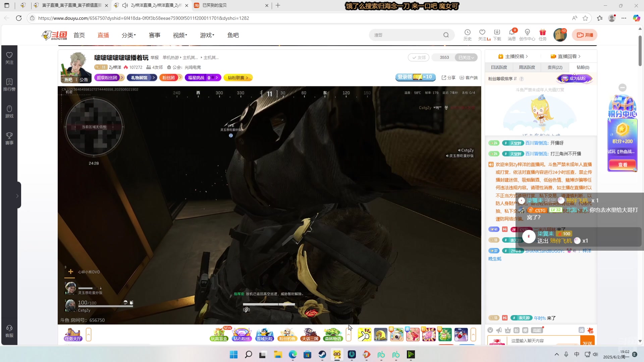Click the 高能 chat button
Viewport: 644px width, 362px height.
pyautogui.click(x=537, y=330)
